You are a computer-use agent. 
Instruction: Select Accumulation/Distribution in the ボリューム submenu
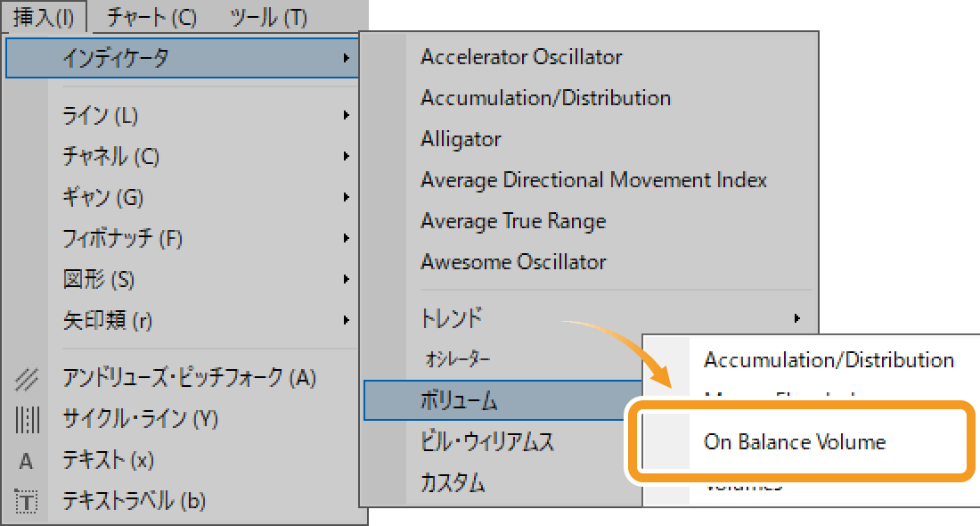[x=829, y=360]
